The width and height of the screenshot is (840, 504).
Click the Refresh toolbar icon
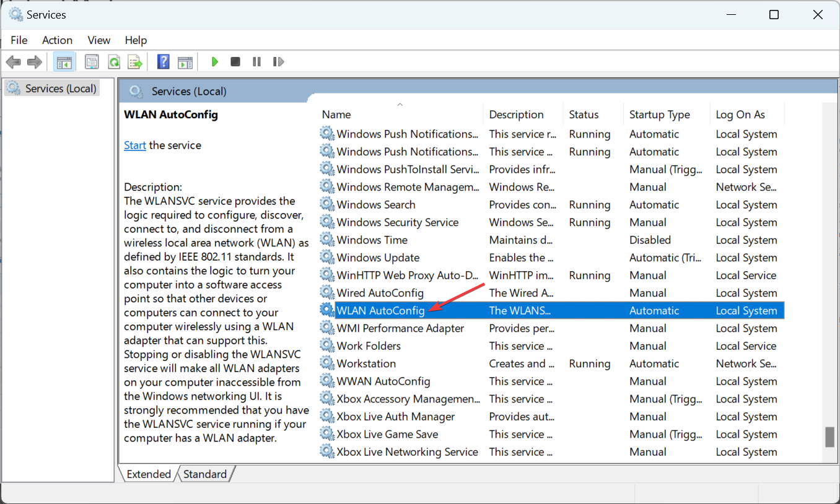114,62
